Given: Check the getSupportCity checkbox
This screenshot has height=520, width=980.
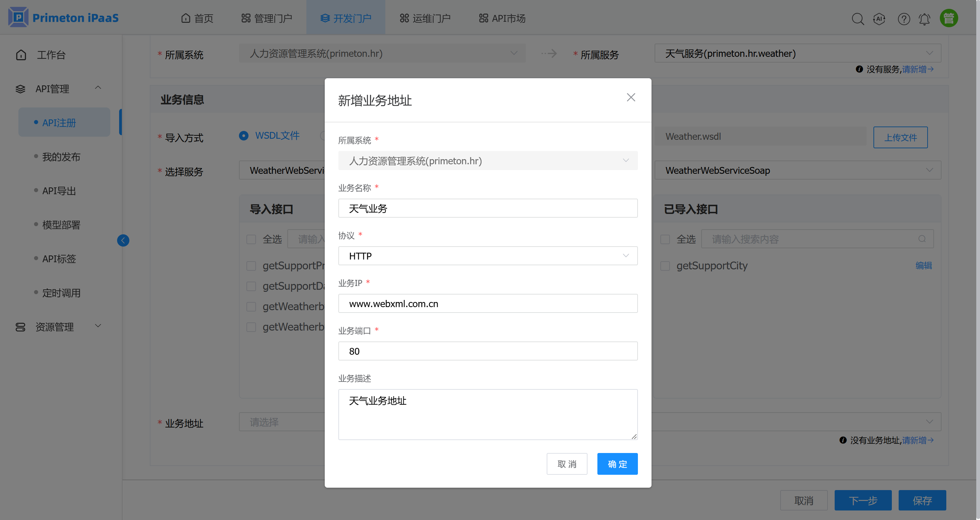Looking at the screenshot, I should (x=665, y=266).
